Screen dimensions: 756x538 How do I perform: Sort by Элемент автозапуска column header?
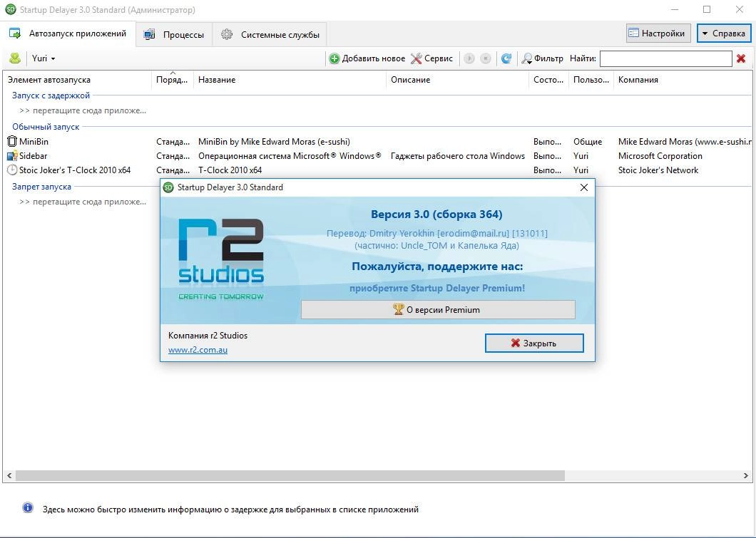77,80
